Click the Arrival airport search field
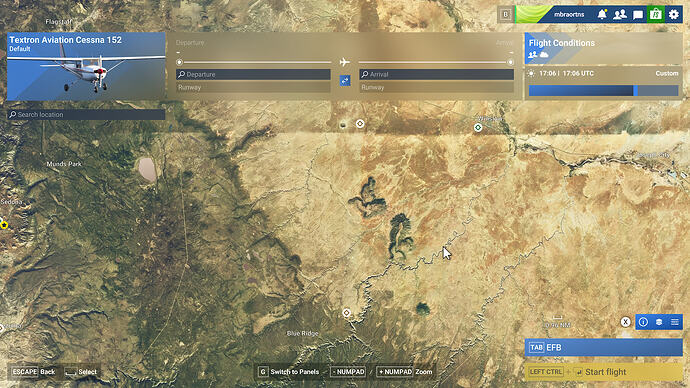The width and height of the screenshot is (690, 388). (437, 74)
